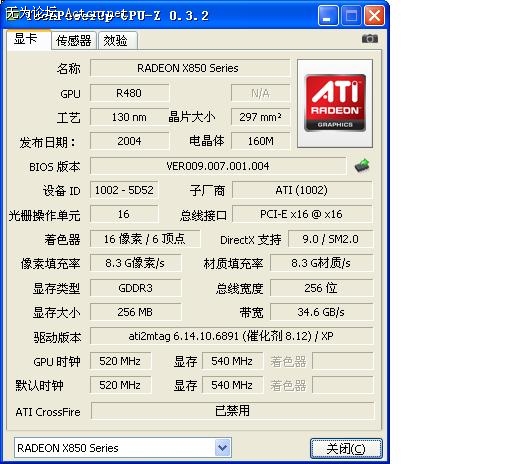This screenshot has height=464, width=512.
Task: Minimize the GPU-Z window
Action: 328,15
